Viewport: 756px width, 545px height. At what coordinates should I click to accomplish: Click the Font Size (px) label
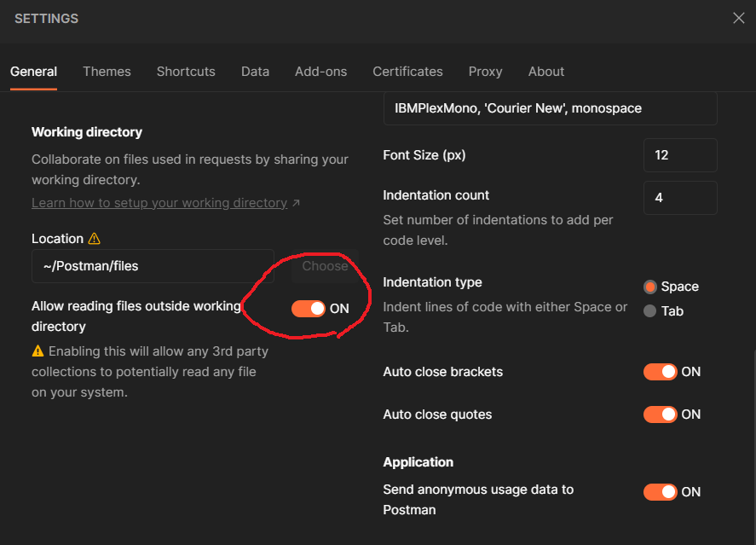point(424,155)
